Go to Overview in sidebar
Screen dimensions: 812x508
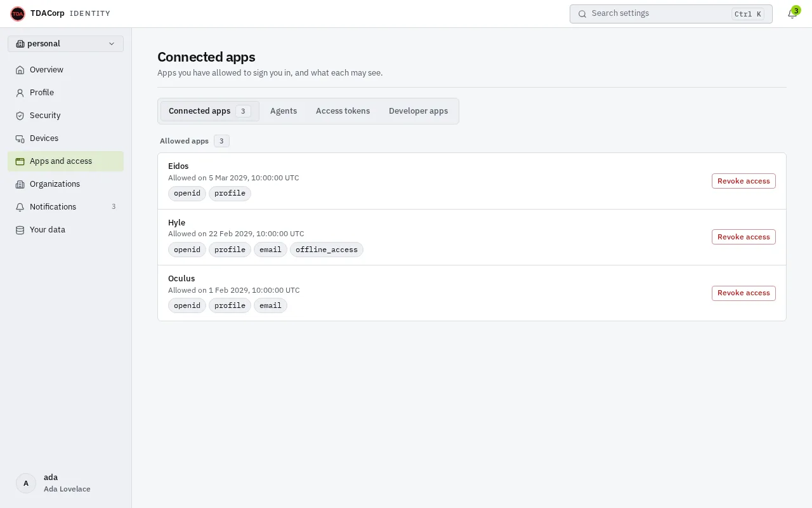coord(65,70)
